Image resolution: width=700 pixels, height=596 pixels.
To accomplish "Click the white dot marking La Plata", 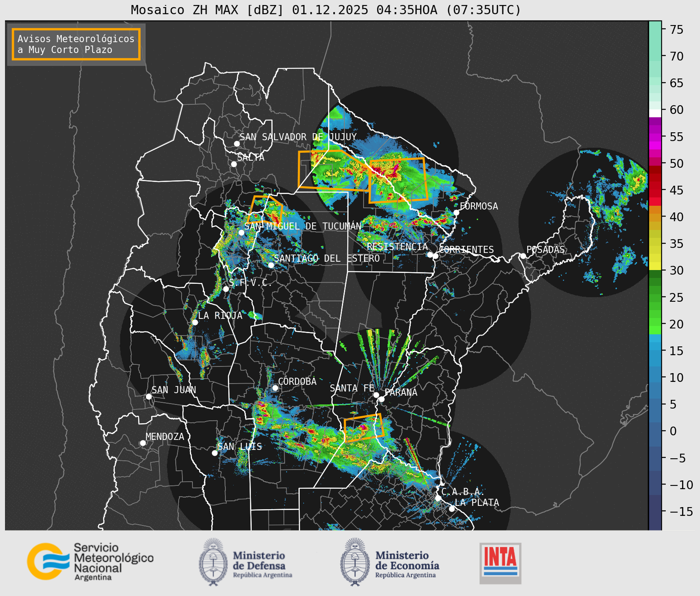I will pyautogui.click(x=452, y=509).
